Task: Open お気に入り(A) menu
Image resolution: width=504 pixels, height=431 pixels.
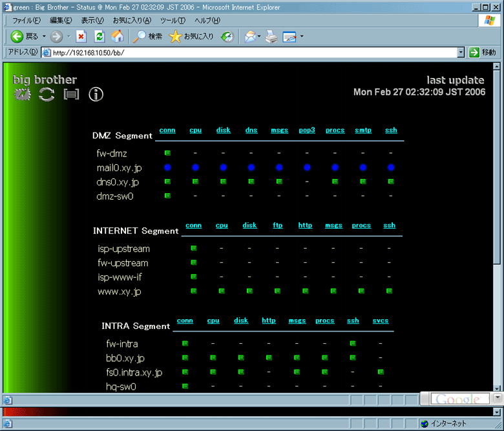Action: [132, 21]
